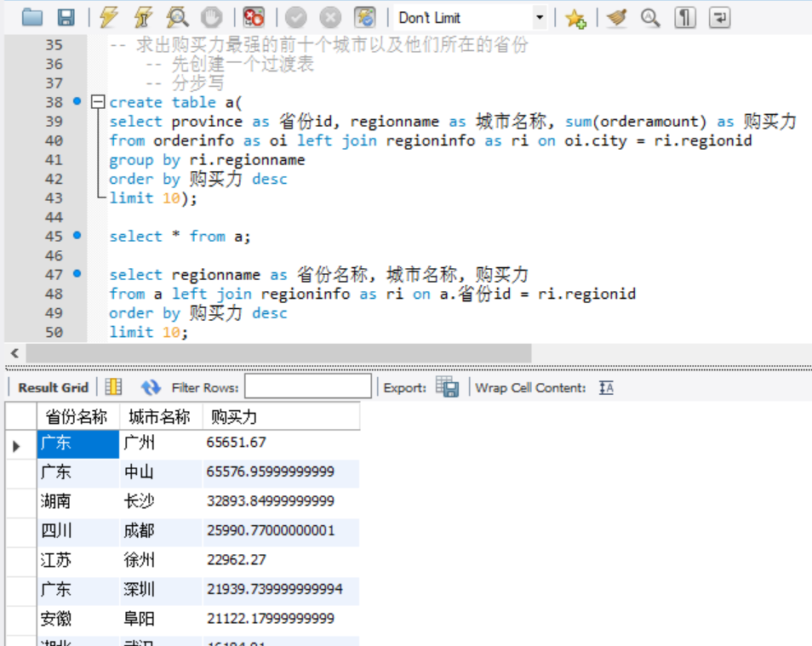The height and width of the screenshot is (646, 812).
Task: Click the 'limit 10);' text on line 43
Action: point(152,198)
